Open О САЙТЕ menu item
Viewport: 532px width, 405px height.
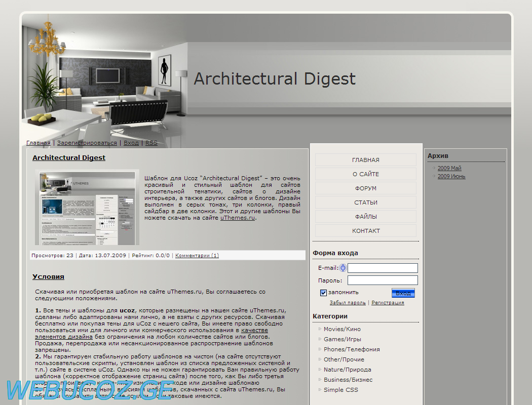(x=365, y=174)
